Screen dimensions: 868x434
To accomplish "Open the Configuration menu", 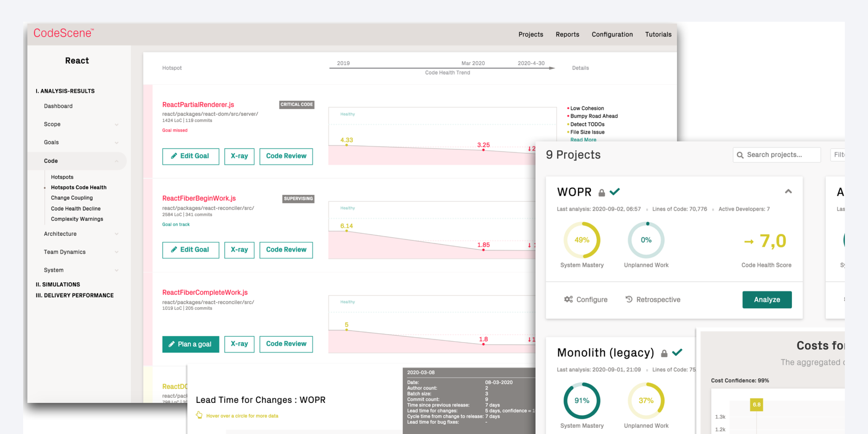I will [612, 34].
